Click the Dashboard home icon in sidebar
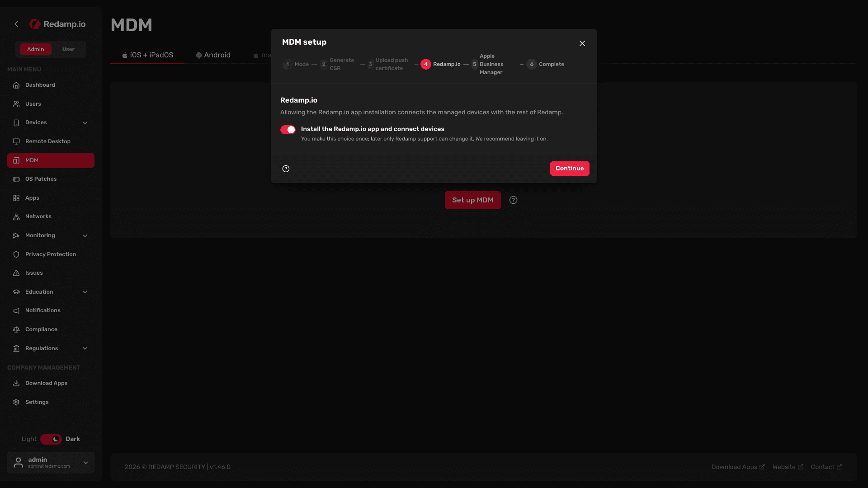 point(16,85)
